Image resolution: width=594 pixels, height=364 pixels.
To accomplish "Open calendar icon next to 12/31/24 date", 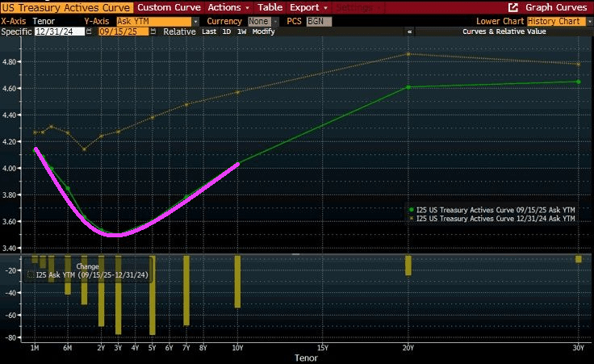I will click(90, 31).
